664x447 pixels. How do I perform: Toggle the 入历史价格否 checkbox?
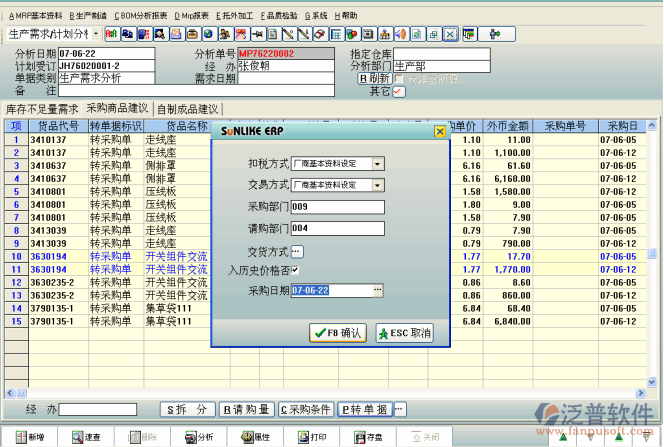pos(295,270)
